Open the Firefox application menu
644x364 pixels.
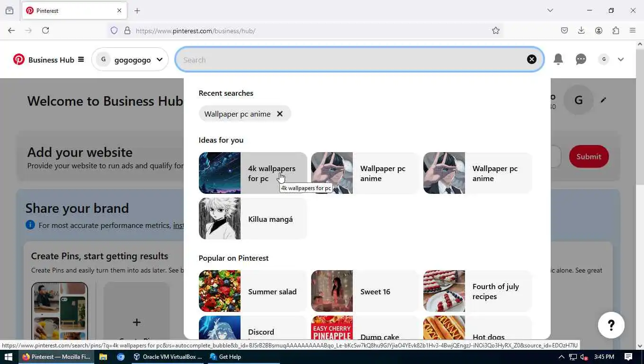click(x=633, y=30)
